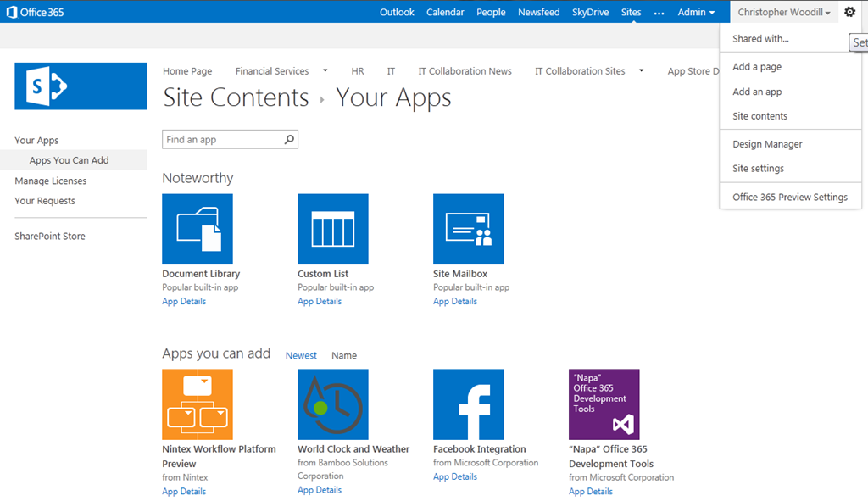The image size is (868, 501).
Task: Select Office 365 Preview Settings
Action: click(790, 197)
